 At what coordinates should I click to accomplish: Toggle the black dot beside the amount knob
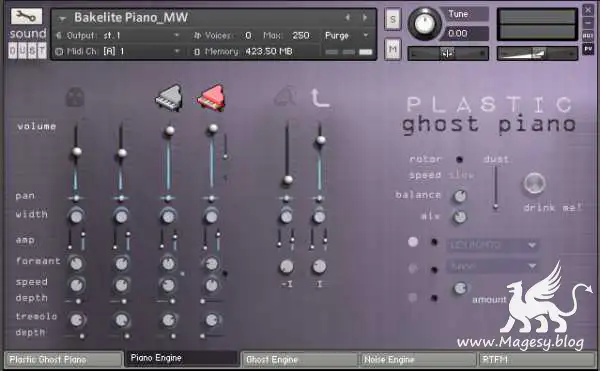(434, 298)
